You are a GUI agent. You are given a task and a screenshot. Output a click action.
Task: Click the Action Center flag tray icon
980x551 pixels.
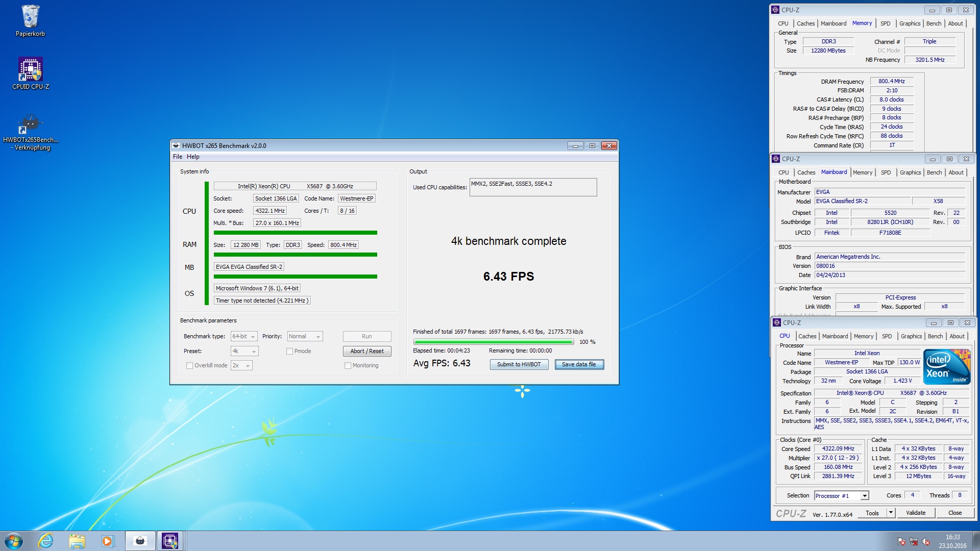coord(901,542)
